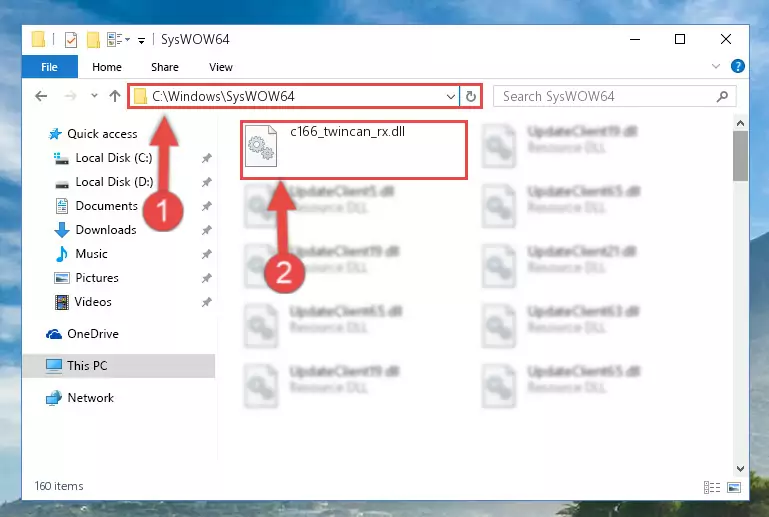Click the scrollbar down arrow in file list
Image resolution: width=769 pixels, height=517 pixels.
pyautogui.click(x=740, y=469)
